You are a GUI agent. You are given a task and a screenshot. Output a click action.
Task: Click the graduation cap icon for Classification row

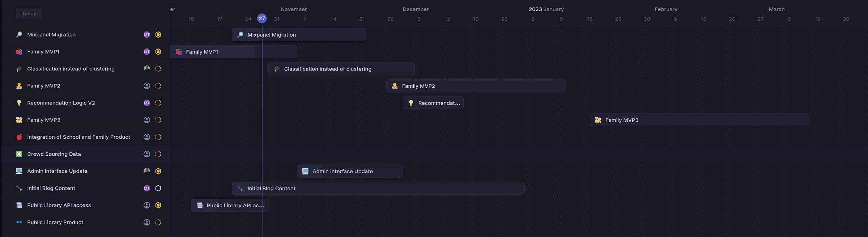coord(19,69)
